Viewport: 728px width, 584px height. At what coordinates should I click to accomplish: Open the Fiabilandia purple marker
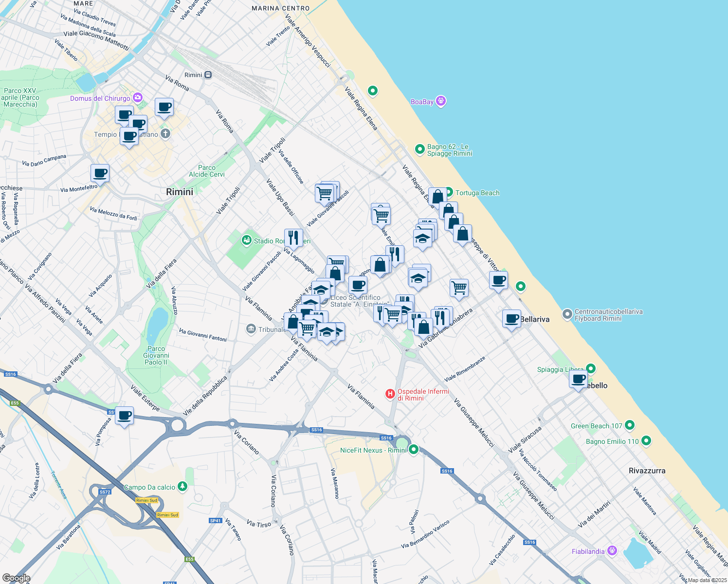612,551
